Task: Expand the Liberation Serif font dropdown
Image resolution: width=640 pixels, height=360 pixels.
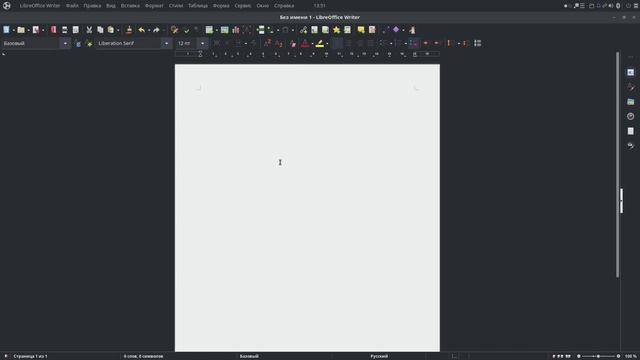Action: pos(166,43)
